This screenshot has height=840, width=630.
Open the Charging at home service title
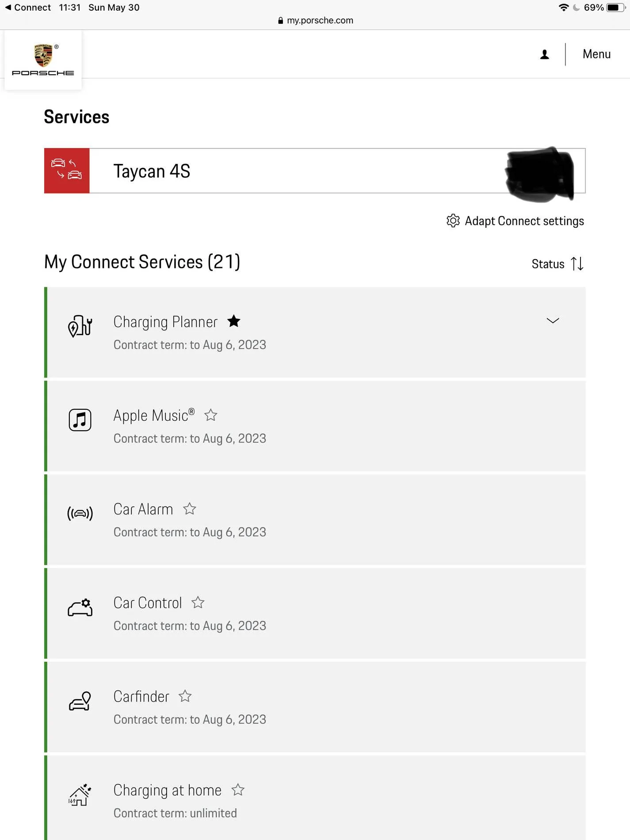pyautogui.click(x=167, y=790)
